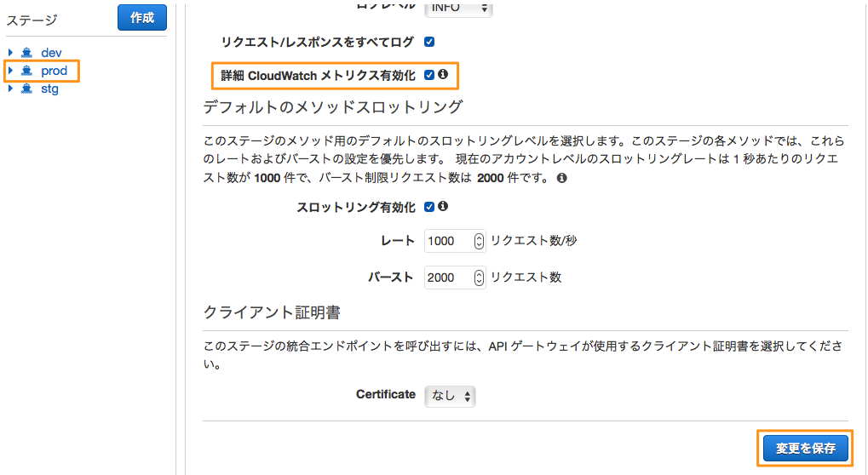868x475 pixels.
Task: Click info icon after throttling description text
Action: click(562, 178)
